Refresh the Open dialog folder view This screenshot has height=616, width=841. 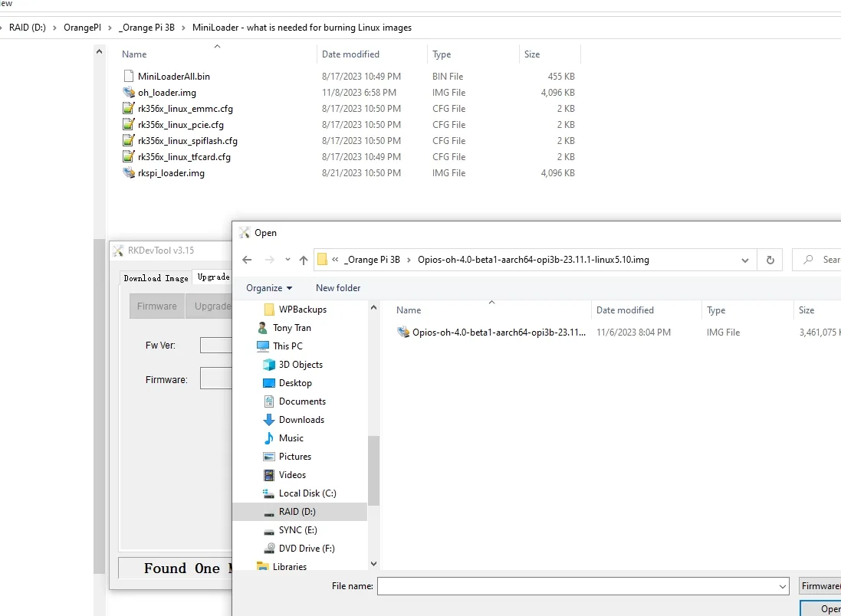click(x=770, y=260)
